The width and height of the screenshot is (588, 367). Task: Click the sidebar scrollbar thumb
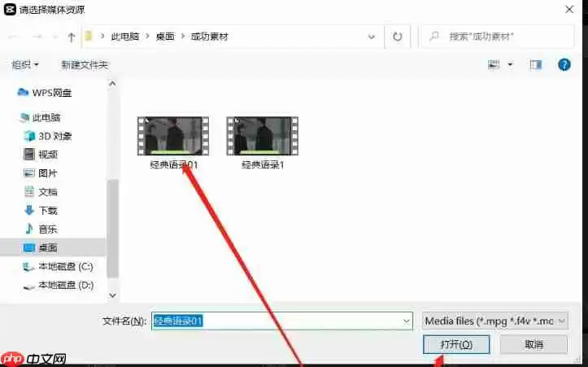tap(112, 229)
